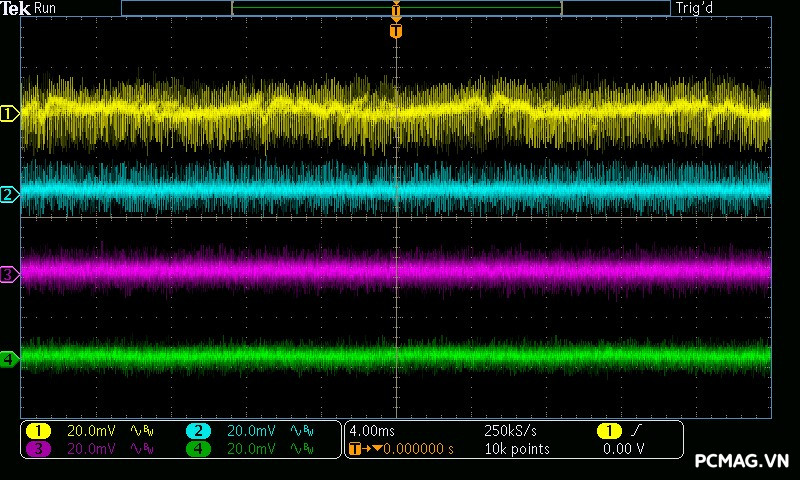This screenshot has height=480, width=800.
Task: Click the 10k points record length readout
Action: pyautogui.click(x=516, y=449)
